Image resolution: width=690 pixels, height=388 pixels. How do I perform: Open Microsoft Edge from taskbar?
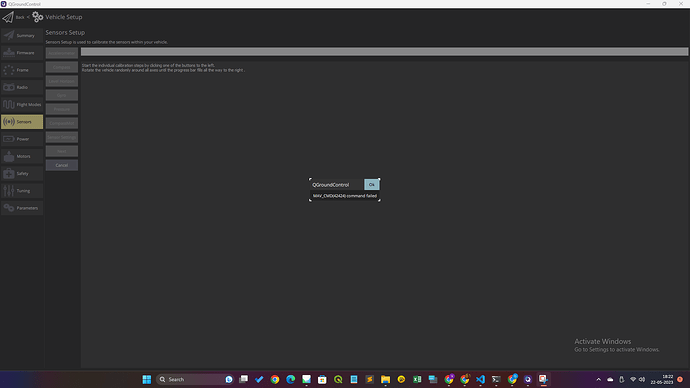coord(290,379)
